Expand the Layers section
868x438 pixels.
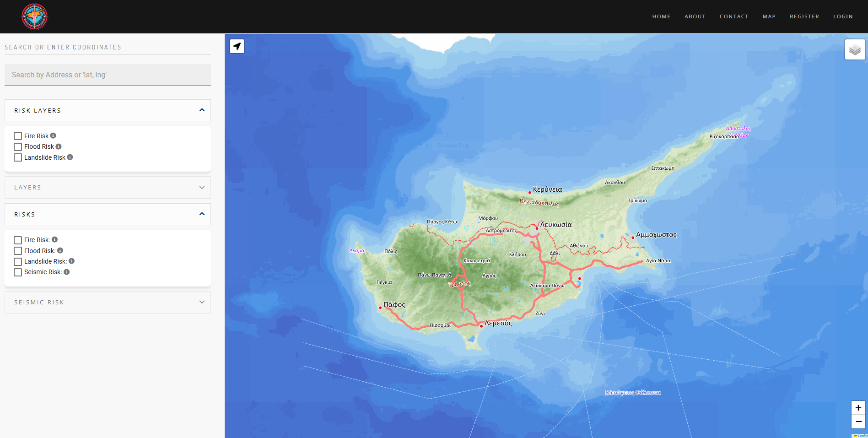(x=202, y=188)
